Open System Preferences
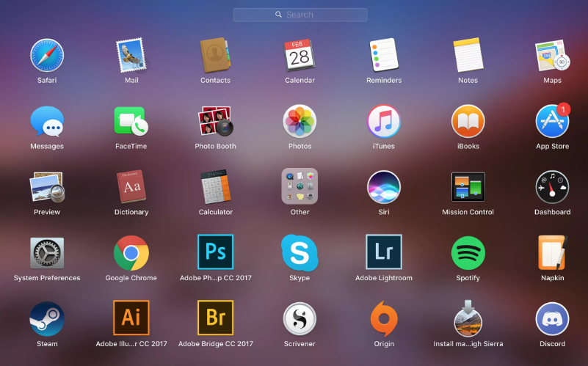 pyautogui.click(x=47, y=253)
